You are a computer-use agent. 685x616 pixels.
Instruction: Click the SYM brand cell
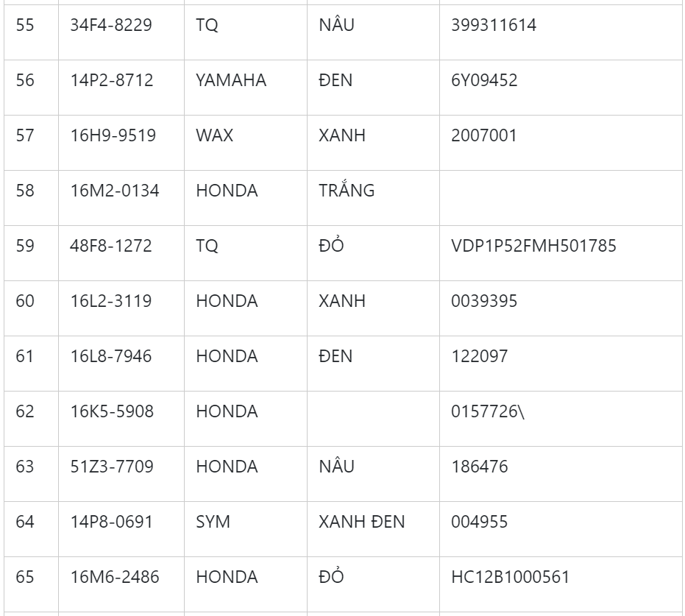point(213,522)
